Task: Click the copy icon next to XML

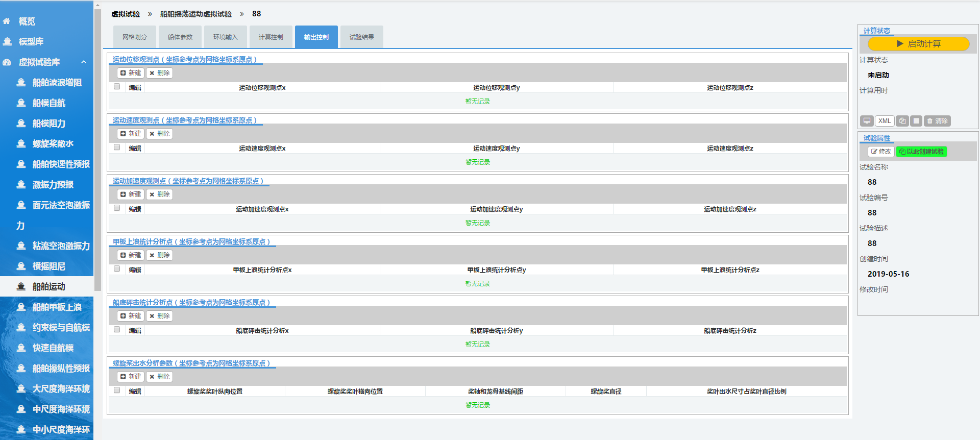Action: click(902, 121)
